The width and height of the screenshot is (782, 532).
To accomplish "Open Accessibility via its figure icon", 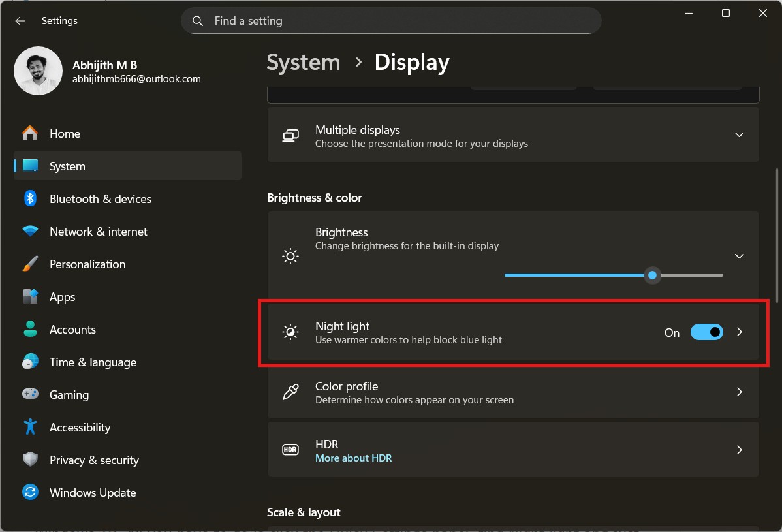I will (x=30, y=427).
